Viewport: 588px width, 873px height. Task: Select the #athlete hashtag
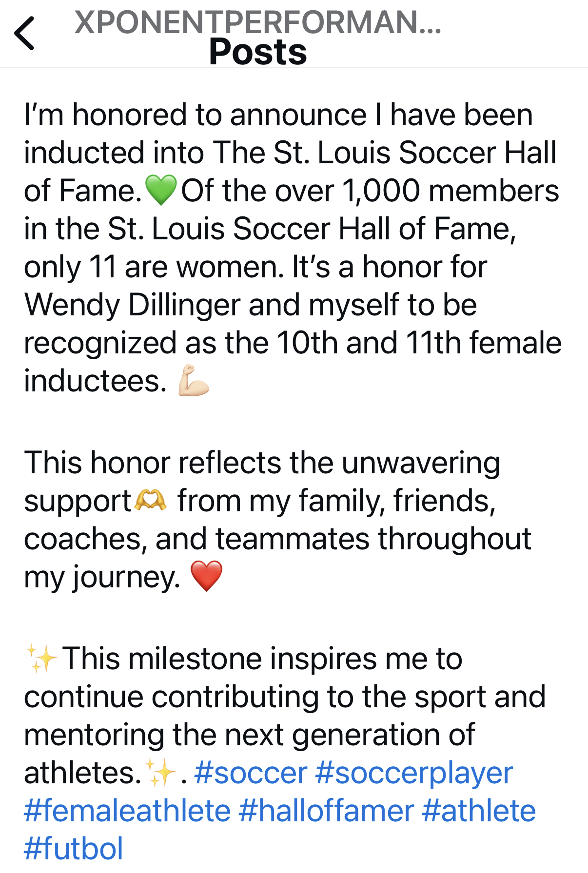click(x=479, y=810)
